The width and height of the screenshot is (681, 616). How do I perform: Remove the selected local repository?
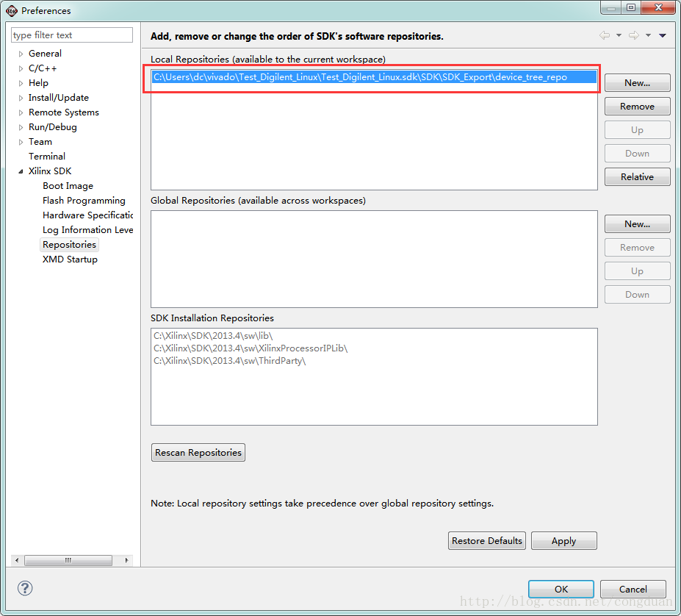637,107
